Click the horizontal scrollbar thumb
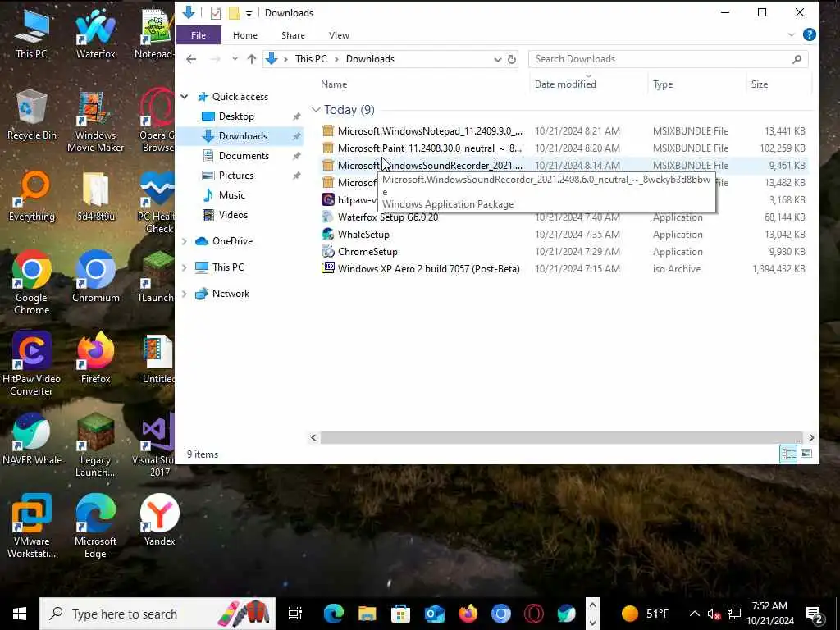840x630 pixels. pyautogui.click(x=561, y=438)
